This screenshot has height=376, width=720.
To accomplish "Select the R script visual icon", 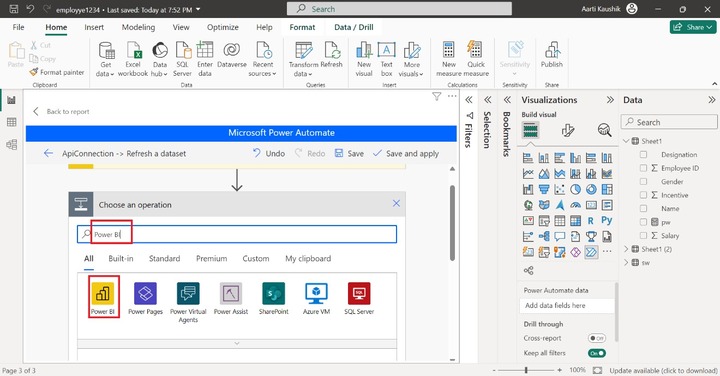I will click(591, 221).
